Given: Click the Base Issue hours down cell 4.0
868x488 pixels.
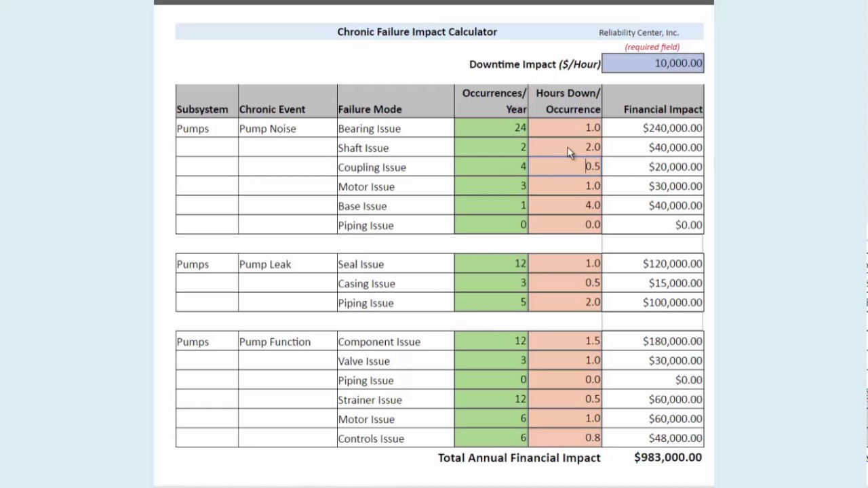Looking at the screenshot, I should tap(565, 205).
